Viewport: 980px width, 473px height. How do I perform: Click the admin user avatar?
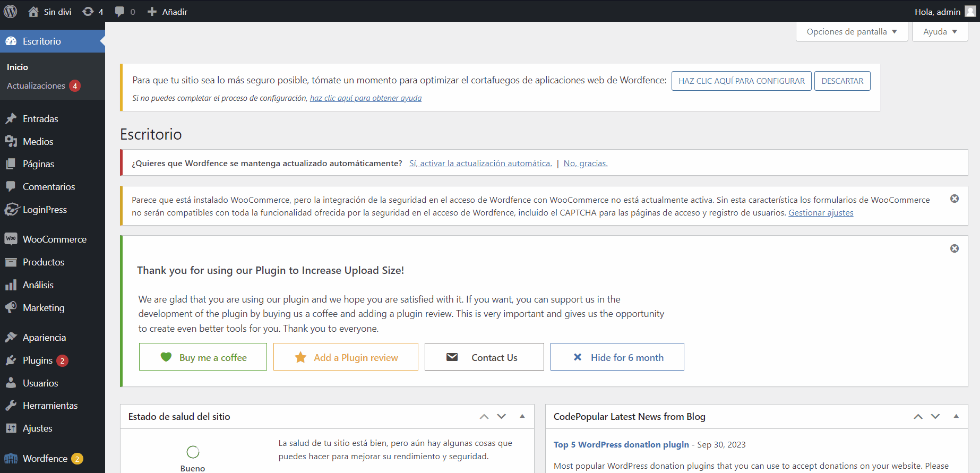tap(970, 11)
